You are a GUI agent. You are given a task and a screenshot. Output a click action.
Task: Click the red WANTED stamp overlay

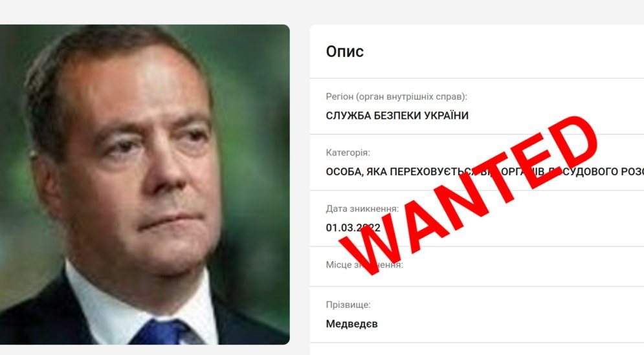click(x=468, y=196)
